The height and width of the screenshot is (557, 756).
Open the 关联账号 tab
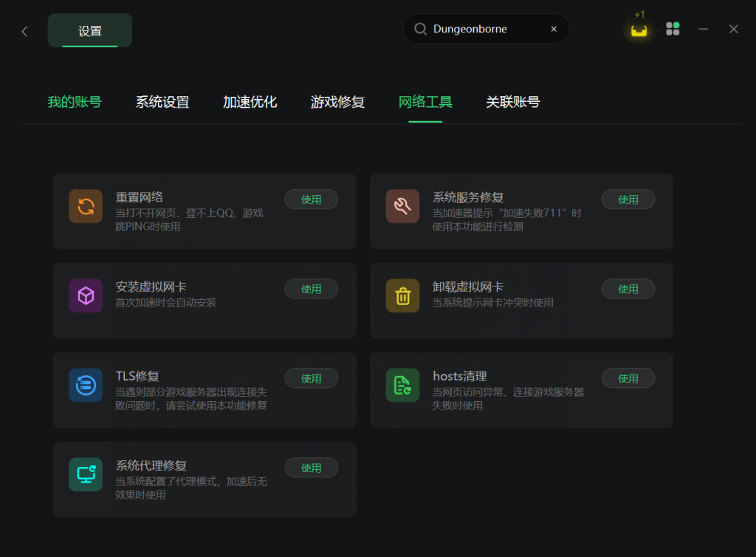point(513,102)
